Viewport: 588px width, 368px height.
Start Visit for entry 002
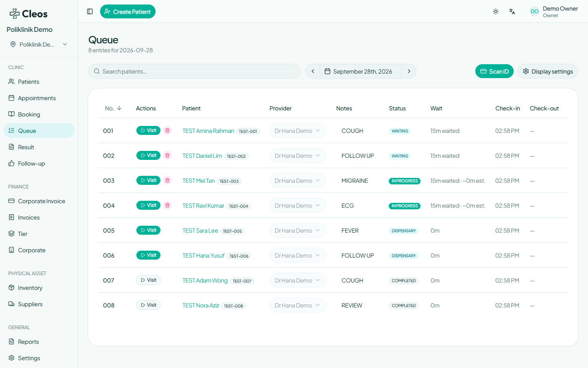click(148, 155)
